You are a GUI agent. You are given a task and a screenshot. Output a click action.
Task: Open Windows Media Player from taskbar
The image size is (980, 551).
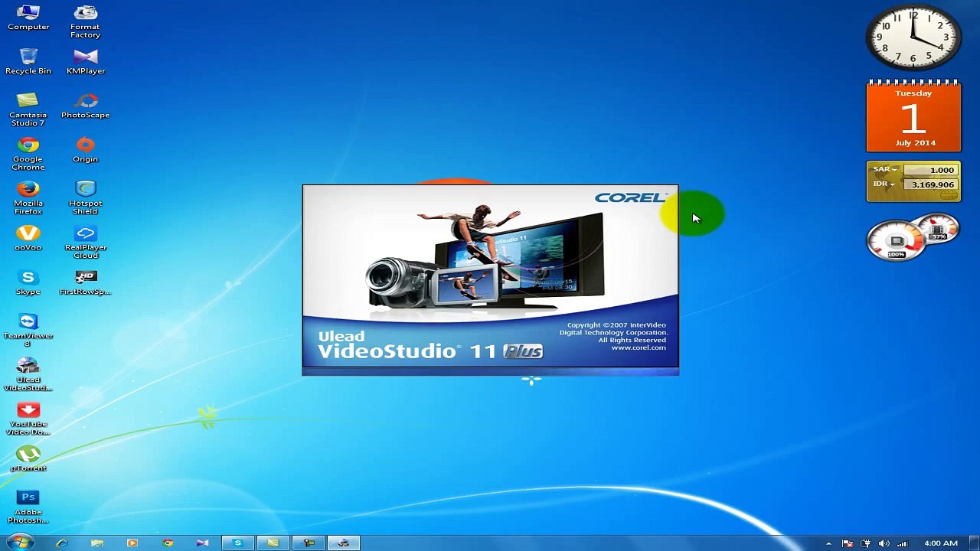point(132,543)
